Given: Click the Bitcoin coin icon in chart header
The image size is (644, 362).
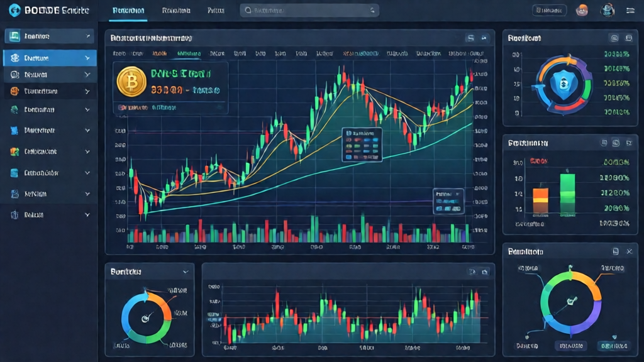Looking at the screenshot, I should (132, 82).
